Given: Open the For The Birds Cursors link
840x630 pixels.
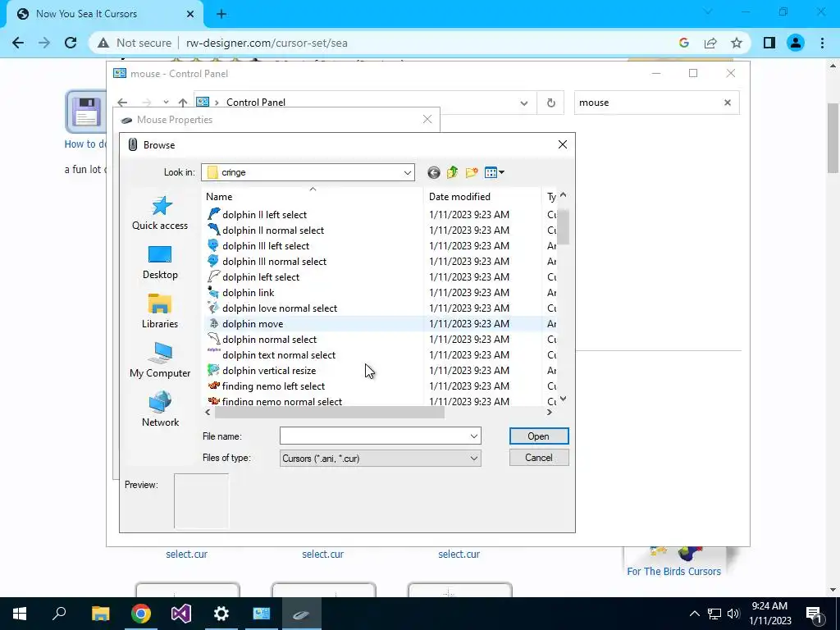Looking at the screenshot, I should (674, 571).
